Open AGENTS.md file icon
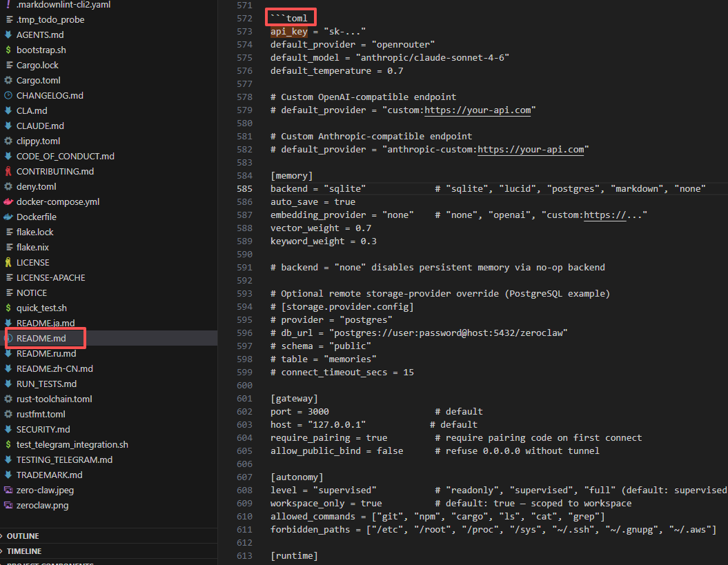 [x=8, y=34]
